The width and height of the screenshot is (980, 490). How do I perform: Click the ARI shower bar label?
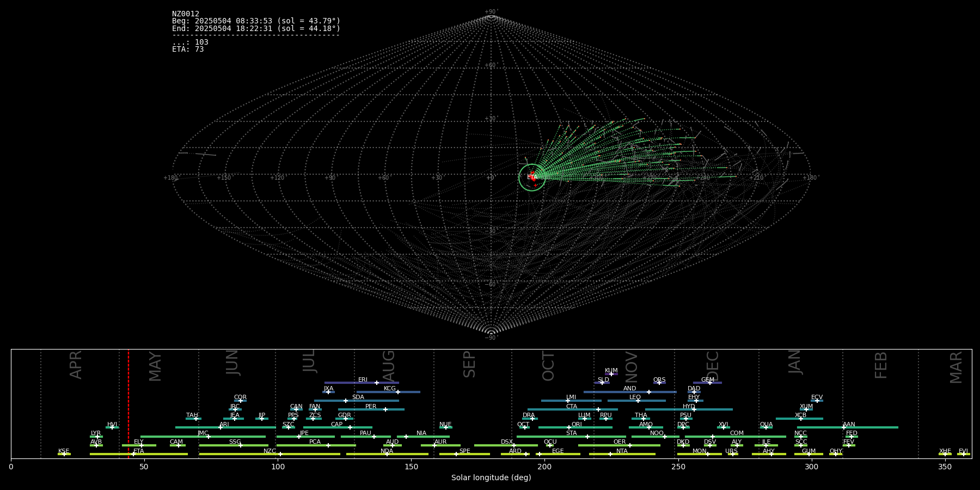coord(224,424)
